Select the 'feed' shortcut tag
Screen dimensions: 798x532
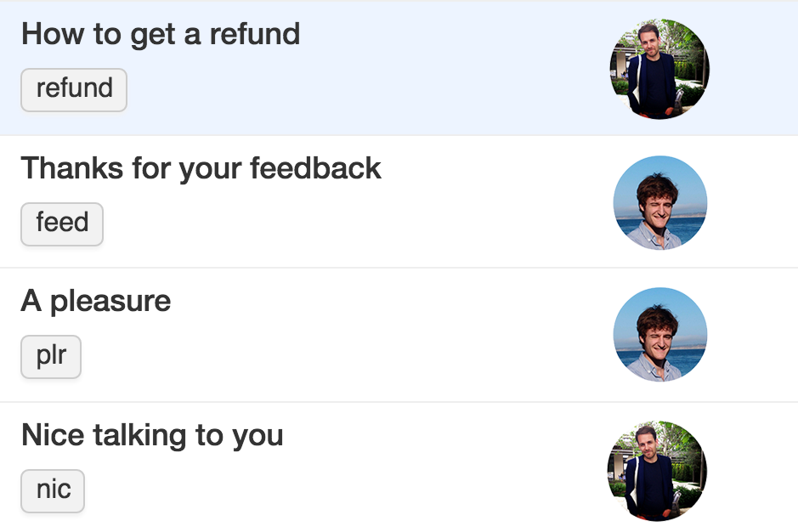click(62, 224)
